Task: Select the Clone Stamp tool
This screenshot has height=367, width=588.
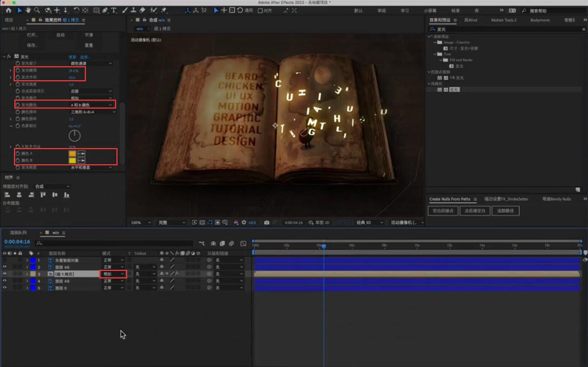Action: (x=133, y=10)
